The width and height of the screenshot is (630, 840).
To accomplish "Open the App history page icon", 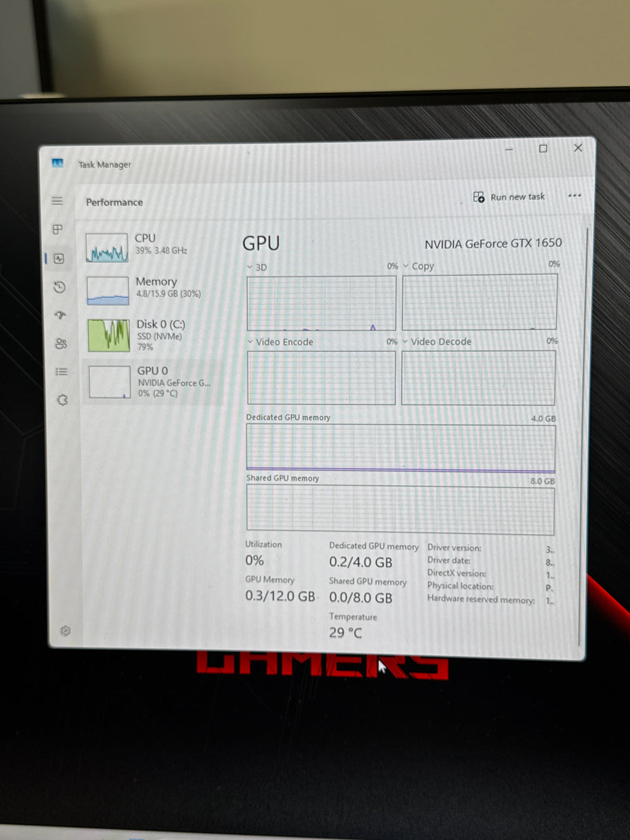I will [x=60, y=287].
